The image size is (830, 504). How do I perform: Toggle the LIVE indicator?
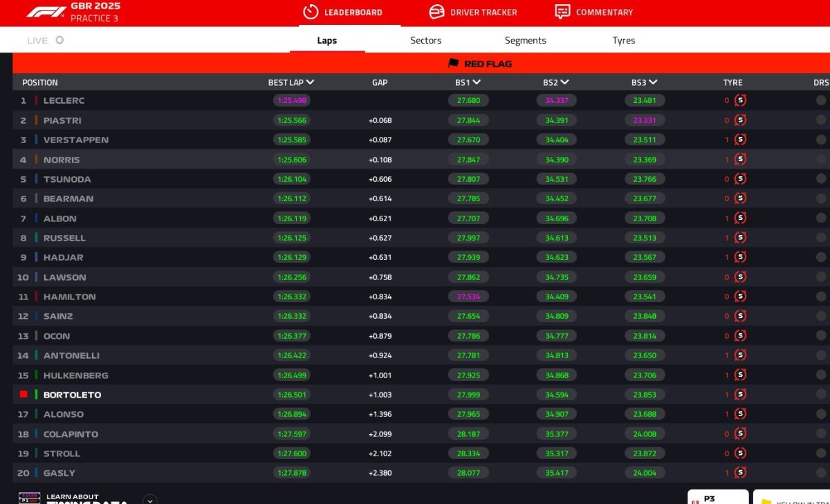coord(59,40)
